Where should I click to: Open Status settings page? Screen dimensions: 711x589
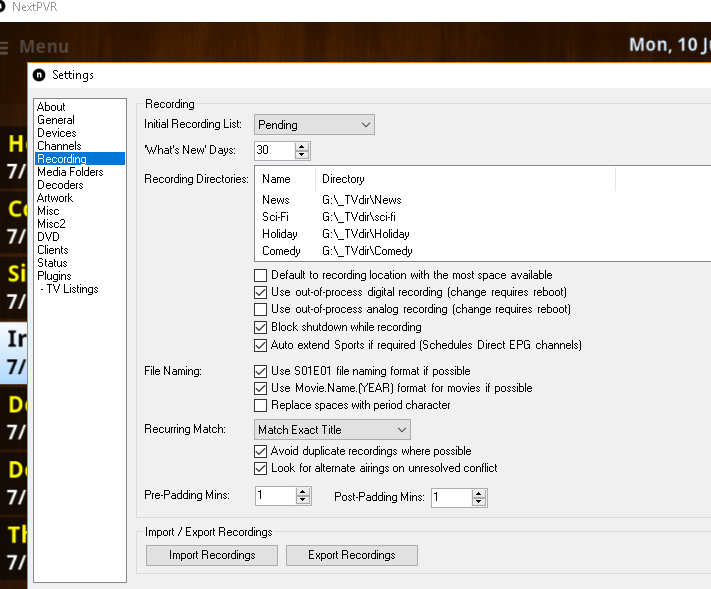52,263
